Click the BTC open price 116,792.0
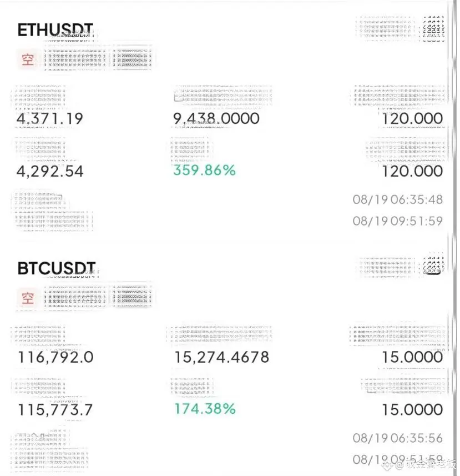 (55, 357)
